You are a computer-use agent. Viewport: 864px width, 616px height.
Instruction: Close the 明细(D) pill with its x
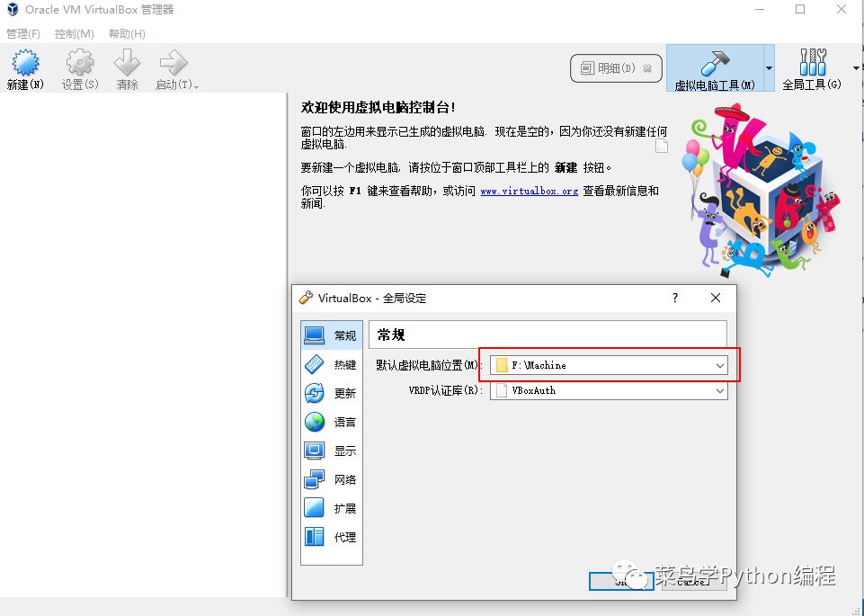tap(647, 68)
